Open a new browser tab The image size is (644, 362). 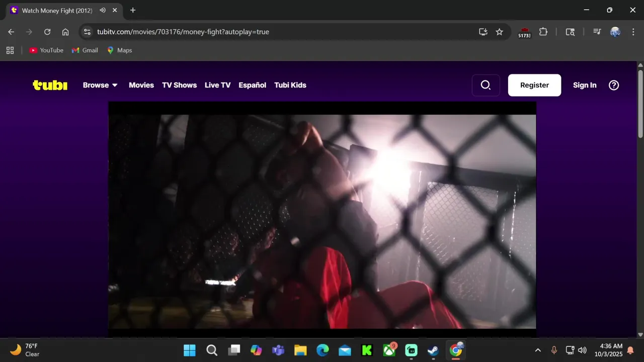click(x=133, y=10)
